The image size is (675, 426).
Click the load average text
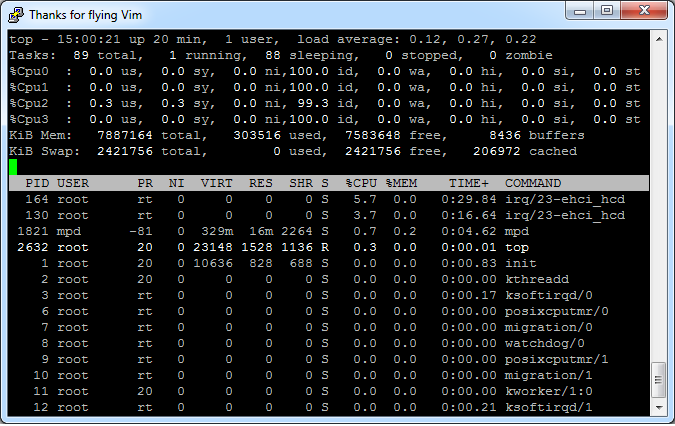click(x=417, y=40)
